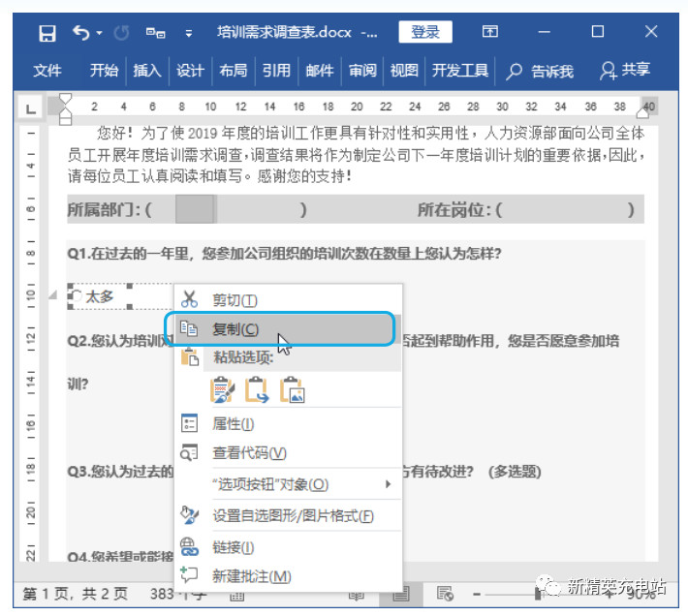Switch to the 插入 tab

147,71
